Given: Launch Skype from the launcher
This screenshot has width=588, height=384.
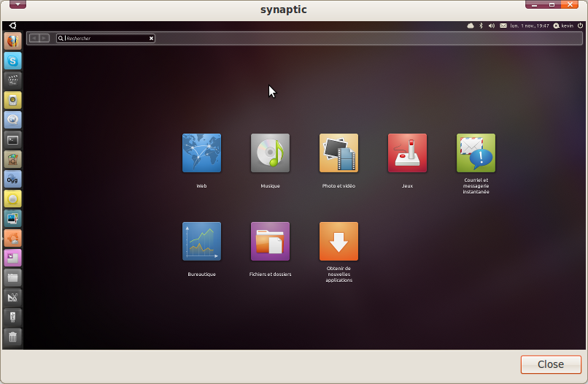Looking at the screenshot, I should click(x=12, y=61).
